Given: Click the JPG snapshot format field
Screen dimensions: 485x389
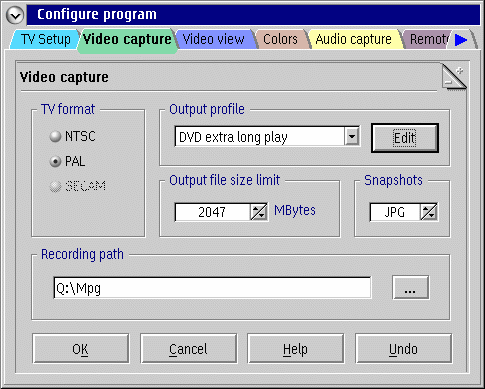Looking at the screenshot, I should (395, 212).
